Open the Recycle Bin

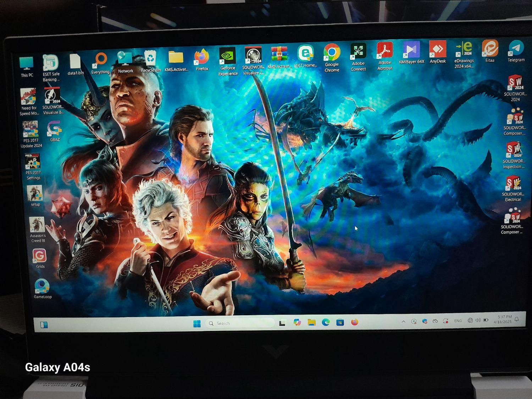151,61
